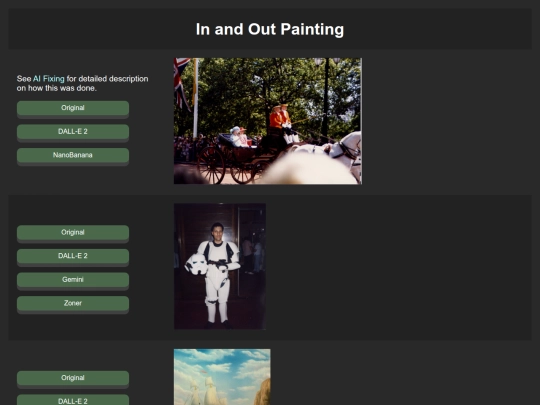The image size is (540, 405).
Task: Select DALL-E 2 for the carriage photo
Action: point(73,132)
